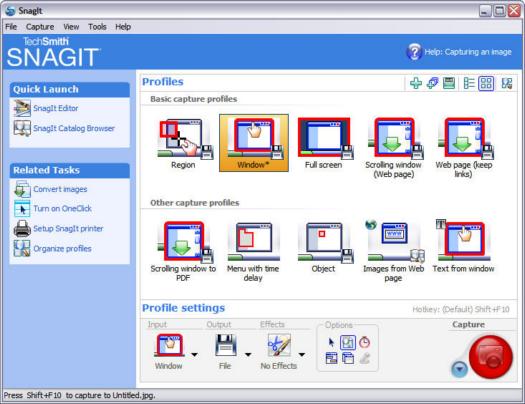Open Help: Capturing an image link
The image size is (525, 404).
pyautogui.click(x=468, y=52)
